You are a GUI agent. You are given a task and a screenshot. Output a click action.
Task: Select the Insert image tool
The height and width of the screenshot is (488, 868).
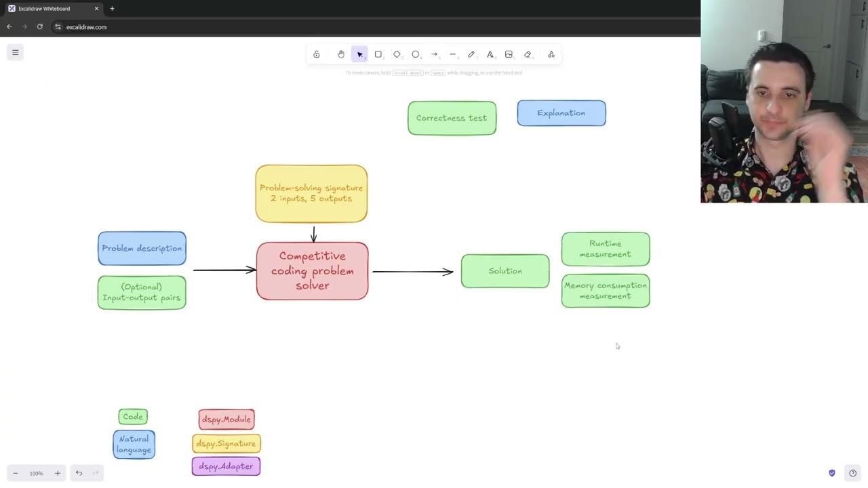click(x=509, y=54)
